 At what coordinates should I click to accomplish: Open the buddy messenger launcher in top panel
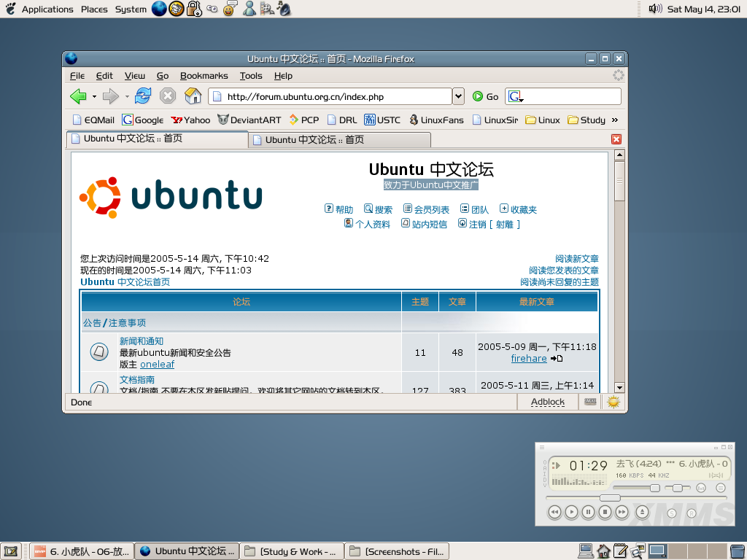[x=249, y=9]
